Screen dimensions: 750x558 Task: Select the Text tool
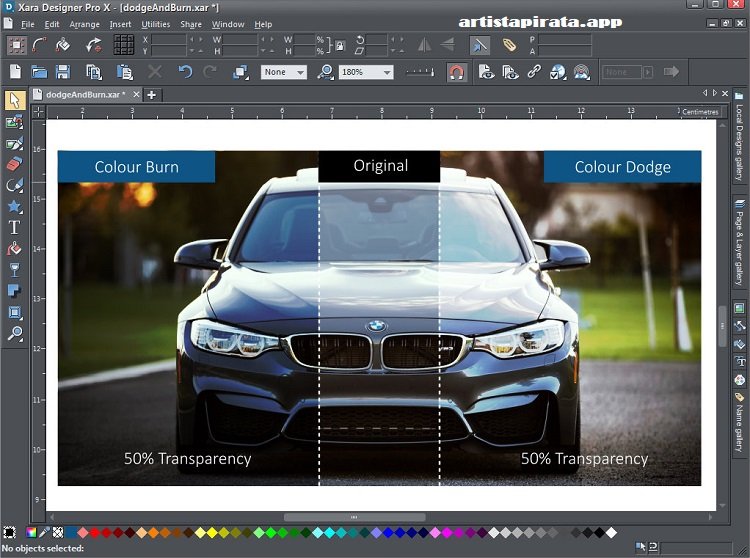pyautogui.click(x=14, y=228)
